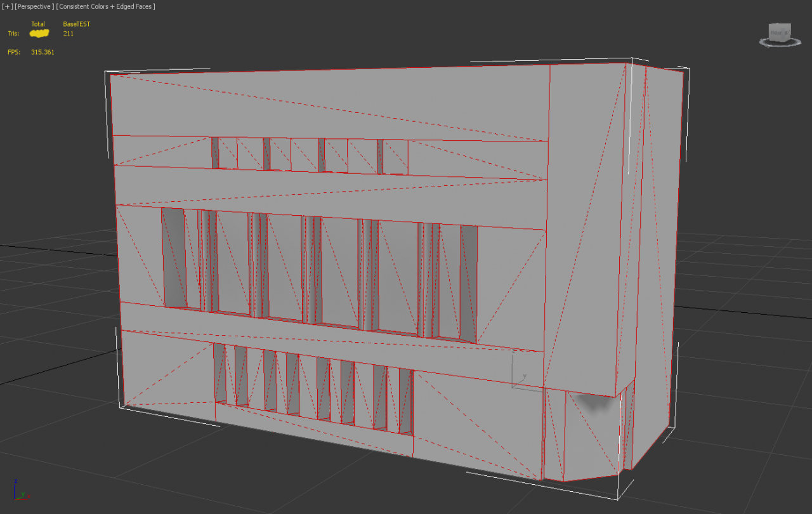This screenshot has height=514, width=812.
Task: Click the 211 tris value under BaseTEST
Action: (x=69, y=34)
